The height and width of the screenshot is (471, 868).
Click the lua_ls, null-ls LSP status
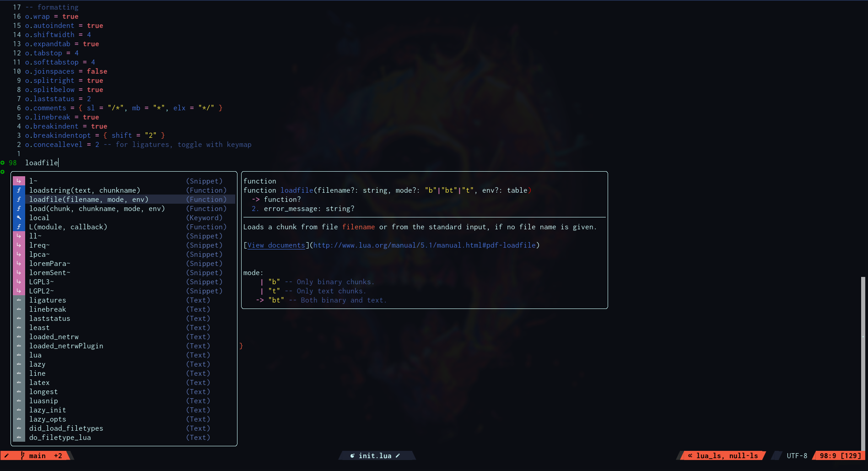point(727,456)
